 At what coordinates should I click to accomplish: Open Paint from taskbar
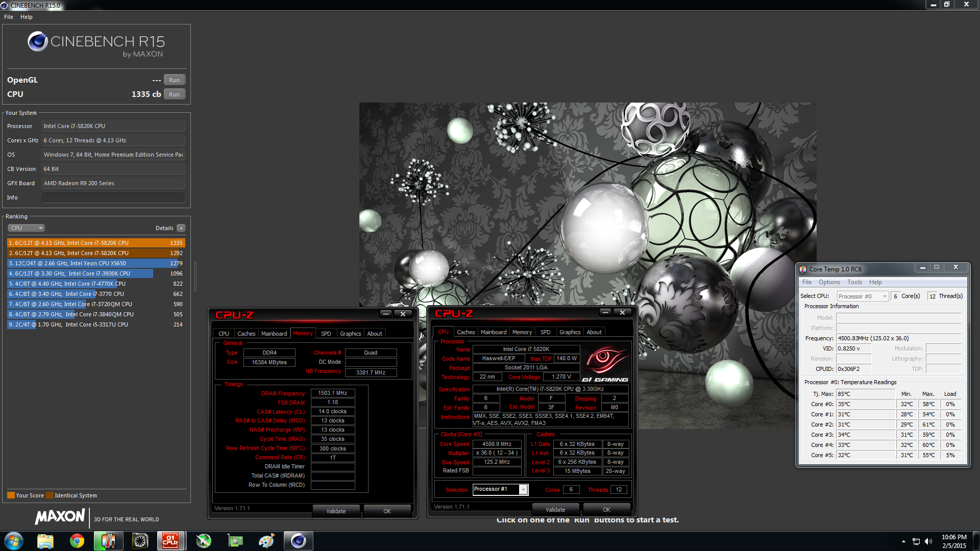[x=266, y=541]
